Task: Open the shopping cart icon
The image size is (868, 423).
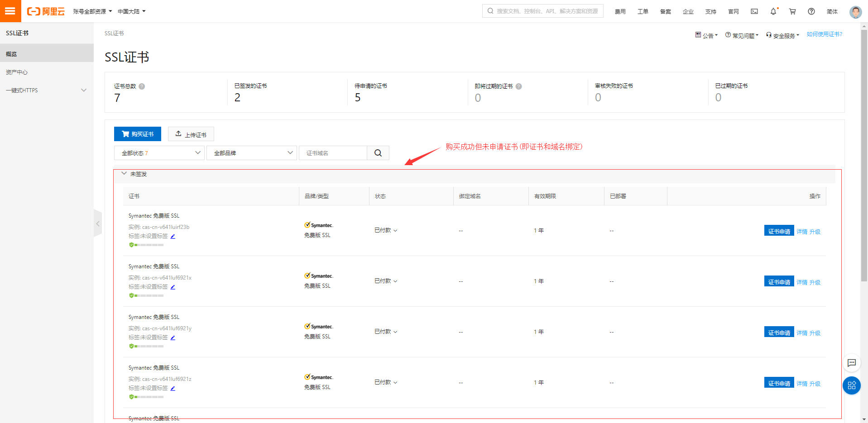Action: [x=792, y=11]
